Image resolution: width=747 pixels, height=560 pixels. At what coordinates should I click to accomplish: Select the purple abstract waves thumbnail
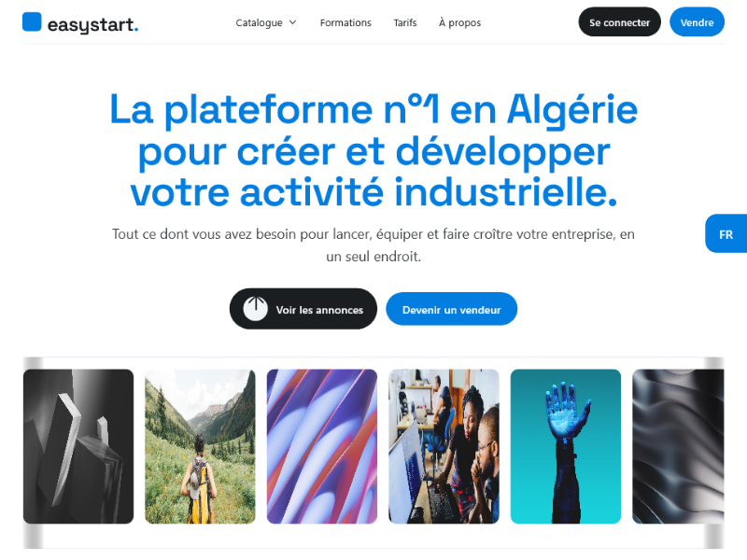tap(322, 447)
